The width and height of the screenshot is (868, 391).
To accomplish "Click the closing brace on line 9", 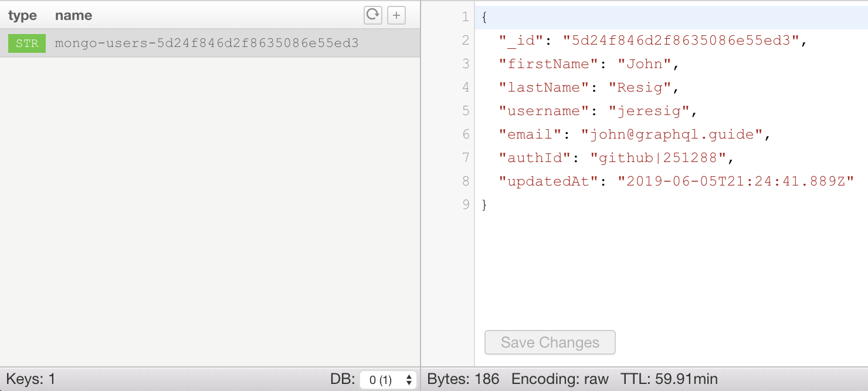I will pos(484,205).
